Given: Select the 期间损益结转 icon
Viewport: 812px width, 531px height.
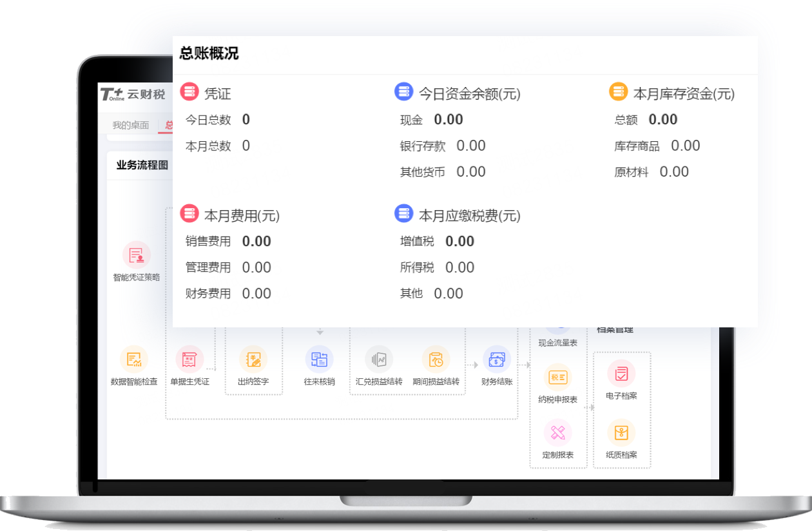Looking at the screenshot, I should (x=436, y=360).
